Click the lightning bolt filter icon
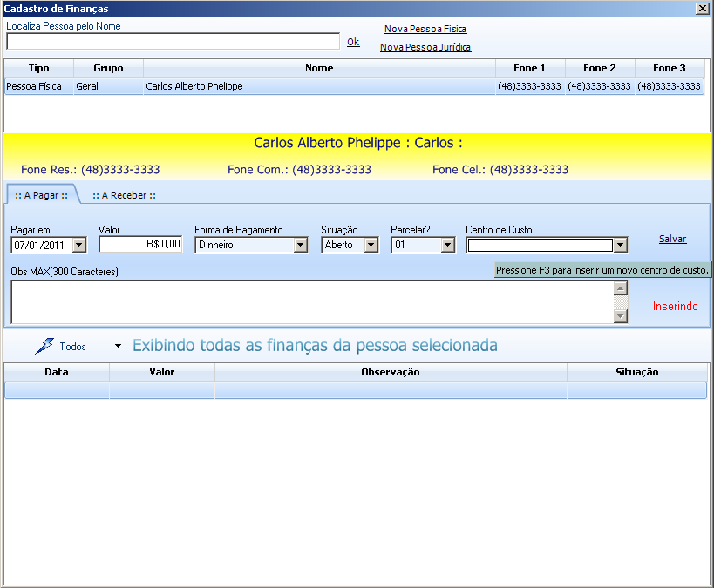The width and height of the screenshot is (714, 588). coord(44,347)
